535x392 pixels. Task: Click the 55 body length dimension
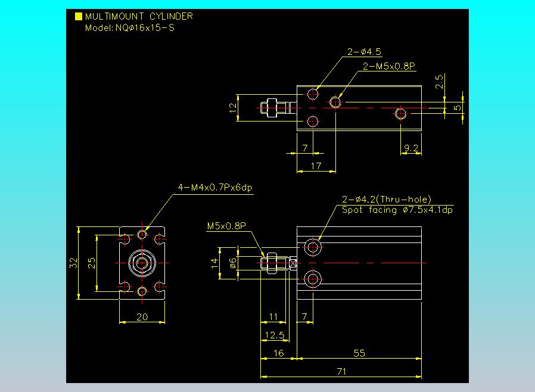tap(359, 353)
